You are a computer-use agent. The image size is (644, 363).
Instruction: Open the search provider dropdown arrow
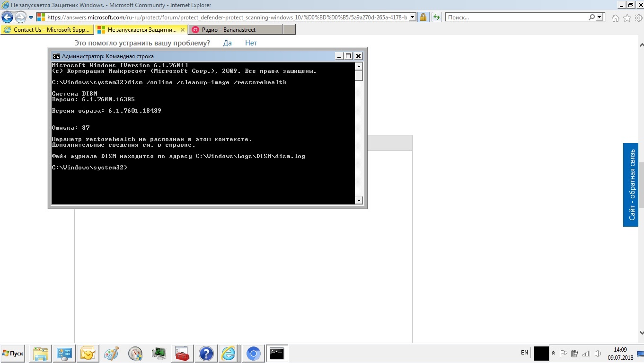[x=600, y=18]
